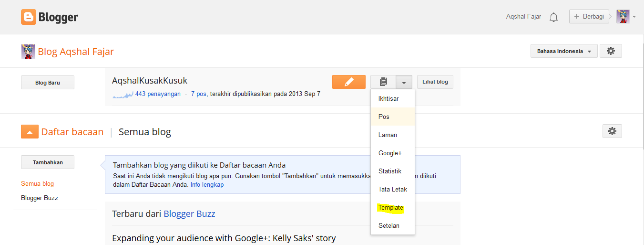The height and width of the screenshot is (245, 644).
Task: Click the Blogger logo icon
Action: pos(28,17)
